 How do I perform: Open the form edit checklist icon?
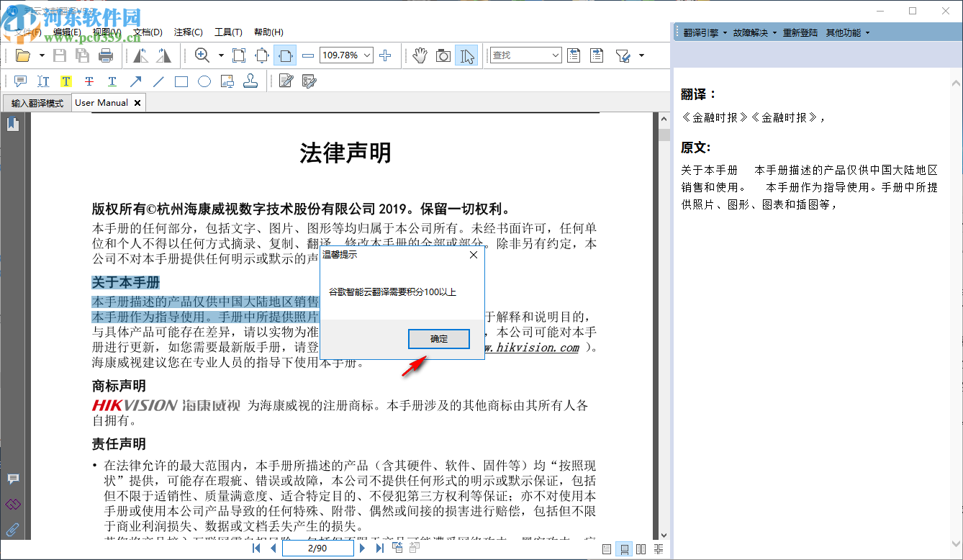(309, 81)
